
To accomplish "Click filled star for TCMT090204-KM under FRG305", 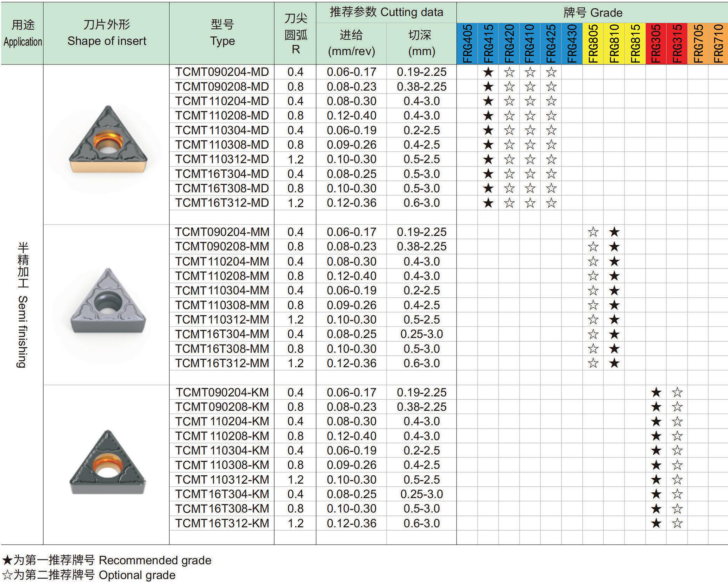I will coord(656,392).
